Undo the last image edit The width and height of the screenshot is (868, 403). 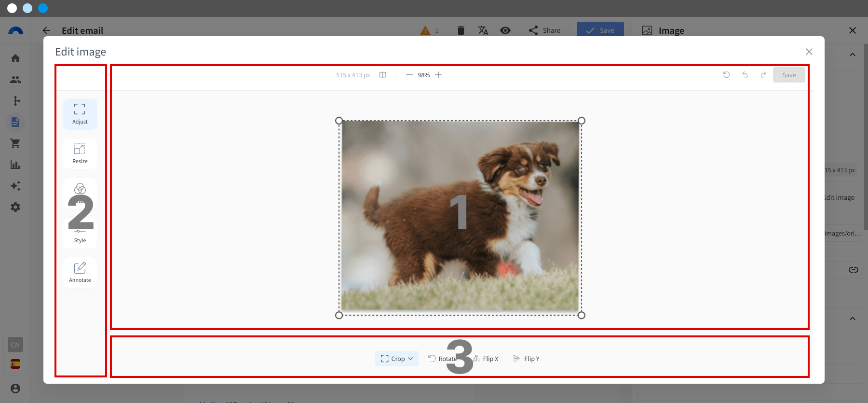click(x=745, y=75)
